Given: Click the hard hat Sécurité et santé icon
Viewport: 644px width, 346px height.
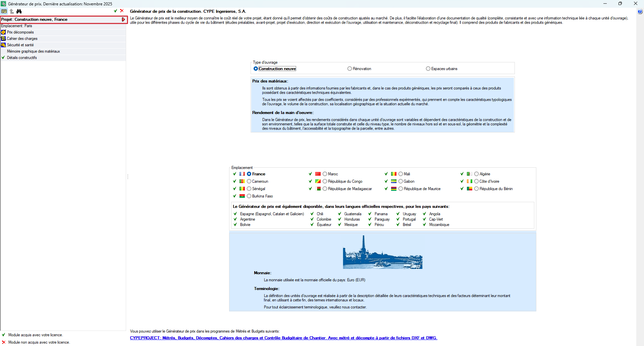Looking at the screenshot, I should click(3, 45).
